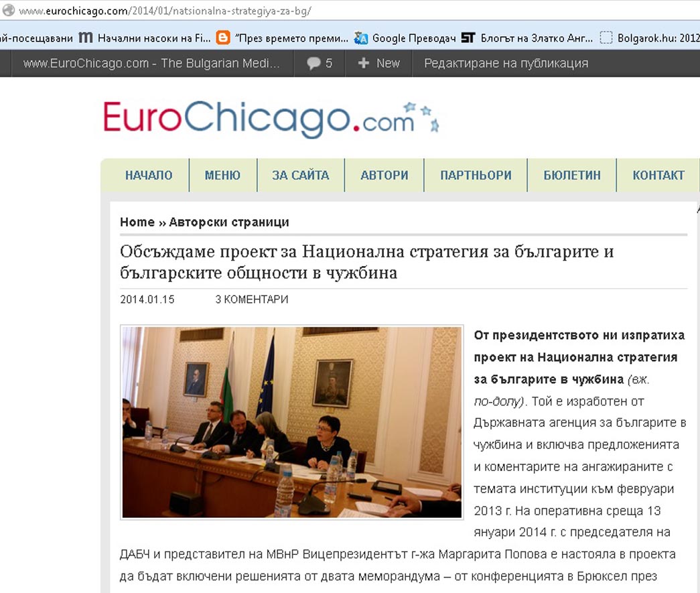The image size is (700, 593).
Task: Open the Blogger bookmark with orange icon
Action: [223, 38]
